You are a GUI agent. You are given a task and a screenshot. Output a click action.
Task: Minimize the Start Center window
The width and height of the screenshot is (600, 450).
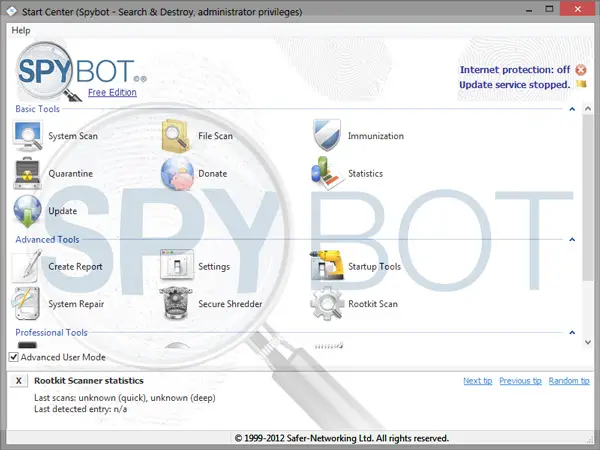click(529, 10)
